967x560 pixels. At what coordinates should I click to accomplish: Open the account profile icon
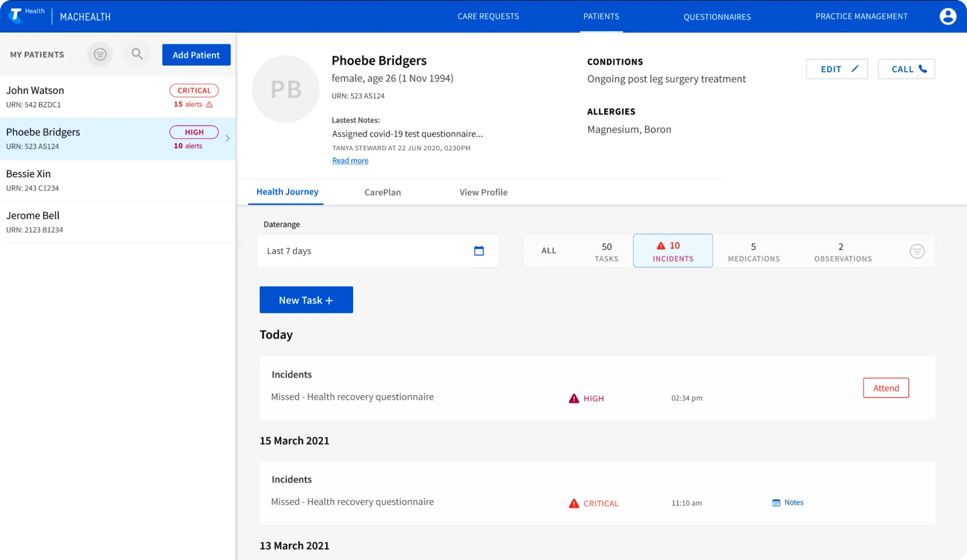(x=948, y=16)
